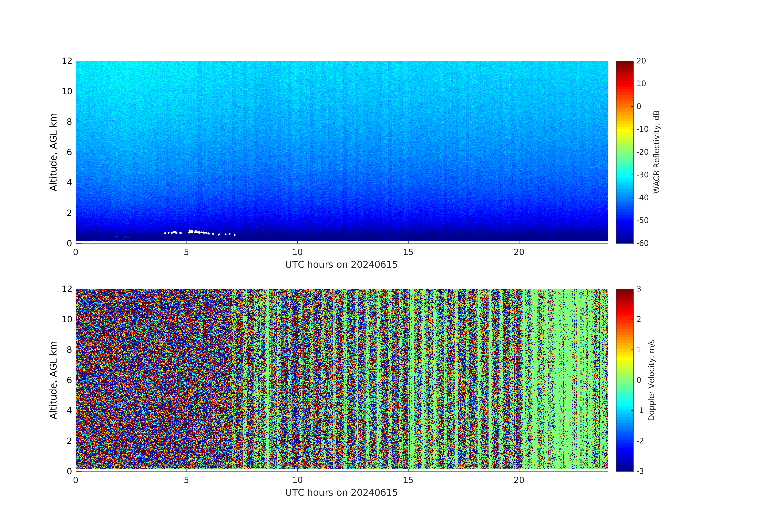Click y-axis tick 12 of the top plot
The image size is (775, 532).
click(67, 61)
